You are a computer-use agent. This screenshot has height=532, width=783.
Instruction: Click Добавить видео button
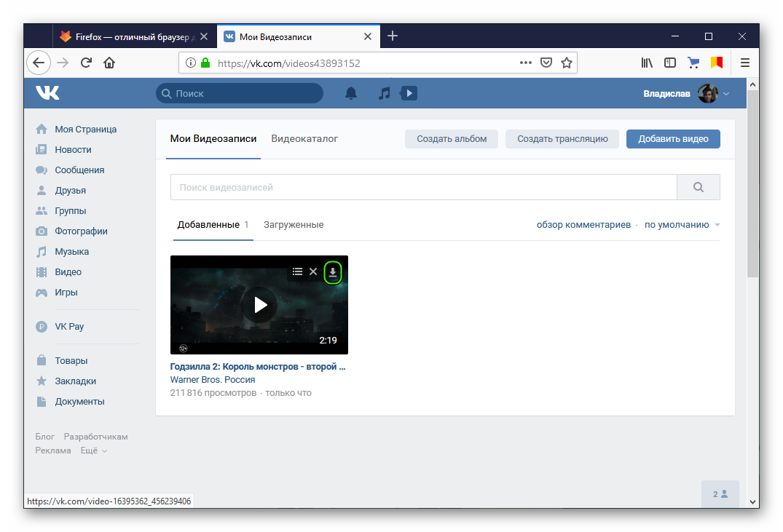pyautogui.click(x=673, y=139)
